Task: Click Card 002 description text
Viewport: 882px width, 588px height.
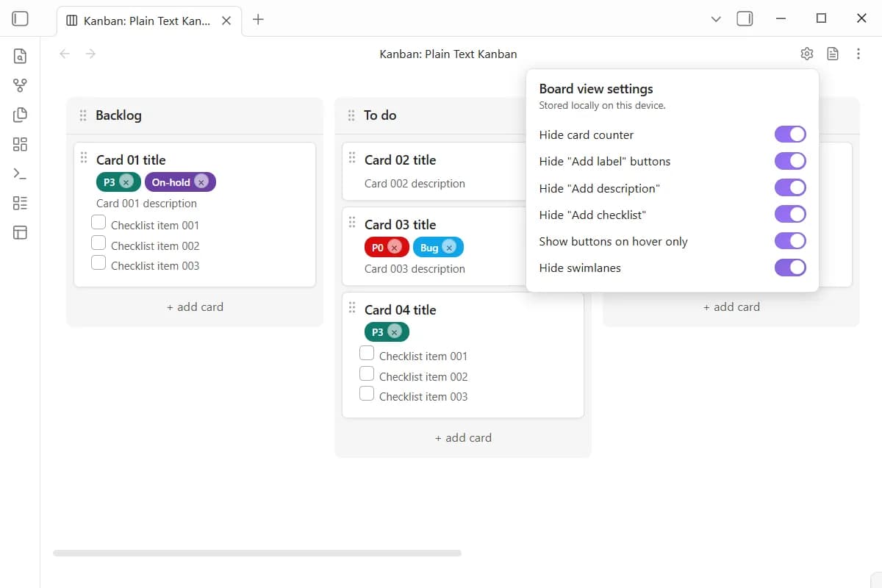Action: (415, 184)
